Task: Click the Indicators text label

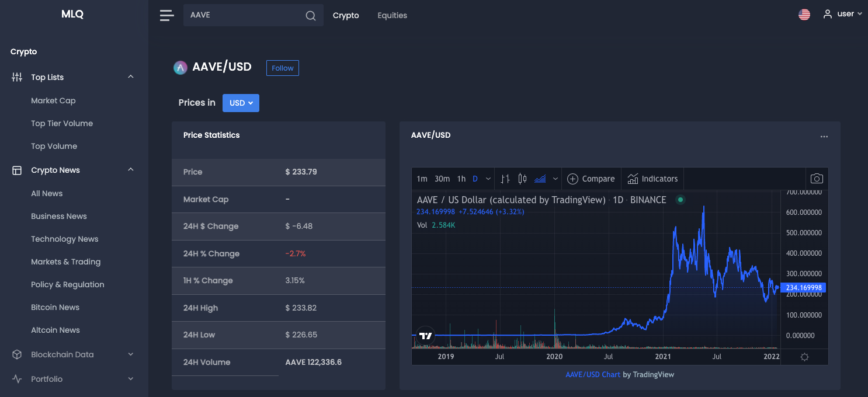Action: click(659, 179)
